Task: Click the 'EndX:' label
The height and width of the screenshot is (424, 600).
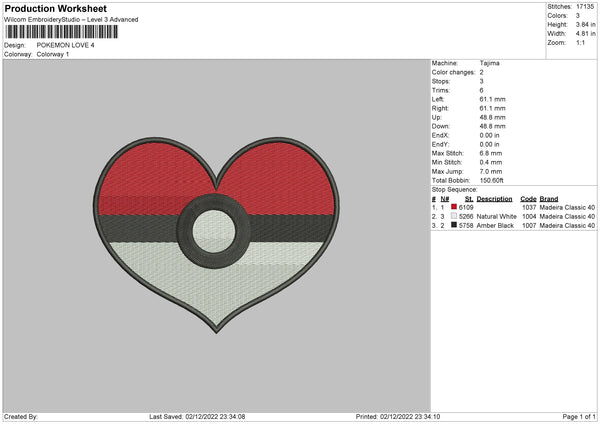Action: click(440, 135)
